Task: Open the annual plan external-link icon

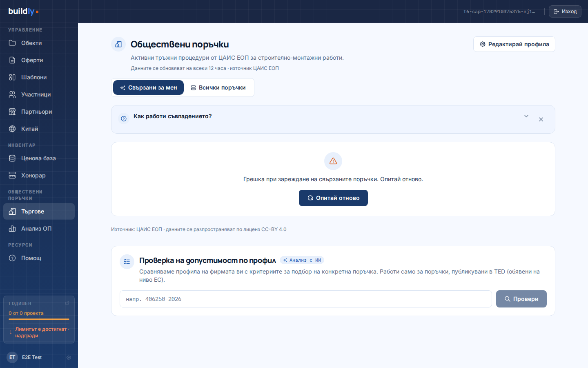Action: (67, 303)
